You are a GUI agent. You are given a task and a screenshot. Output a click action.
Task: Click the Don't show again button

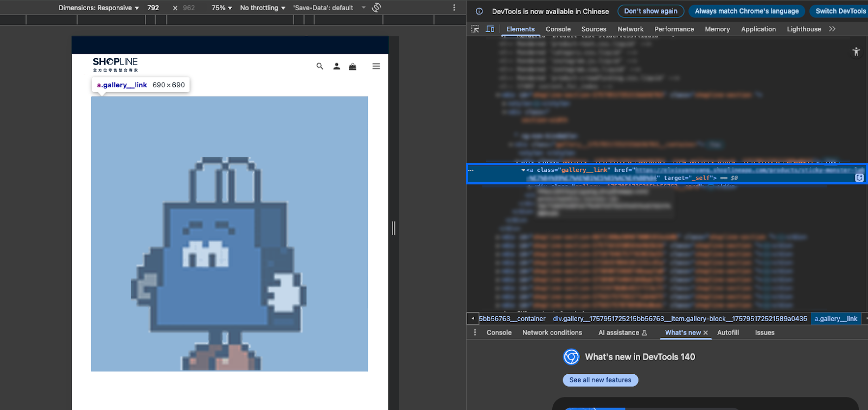tap(650, 11)
